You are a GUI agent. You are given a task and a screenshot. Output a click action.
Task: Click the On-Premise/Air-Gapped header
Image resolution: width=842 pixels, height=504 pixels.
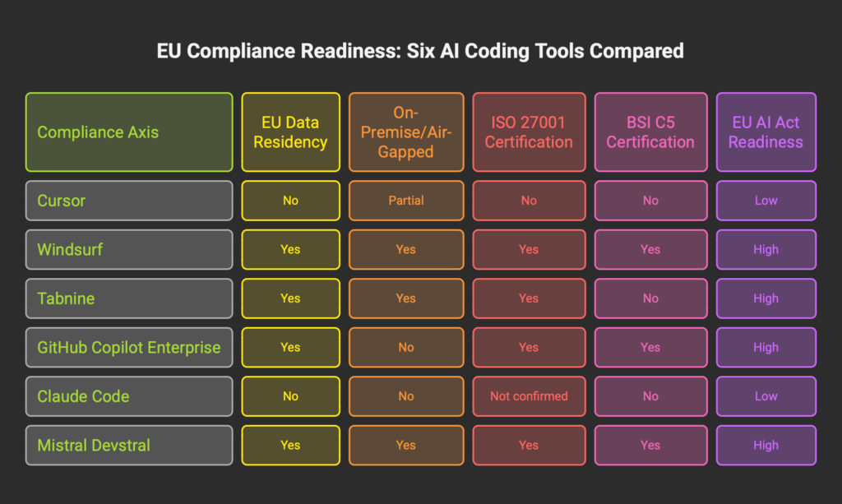[x=406, y=132]
